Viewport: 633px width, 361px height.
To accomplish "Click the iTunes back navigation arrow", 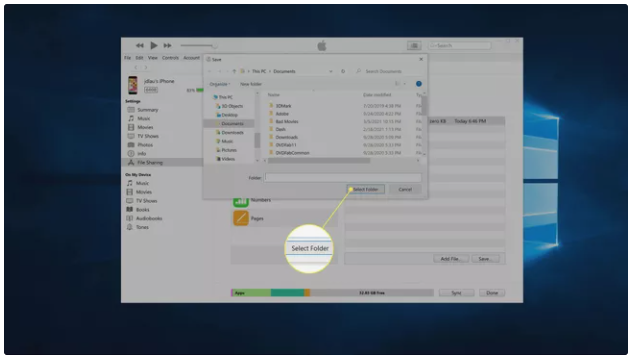I will 136,67.
